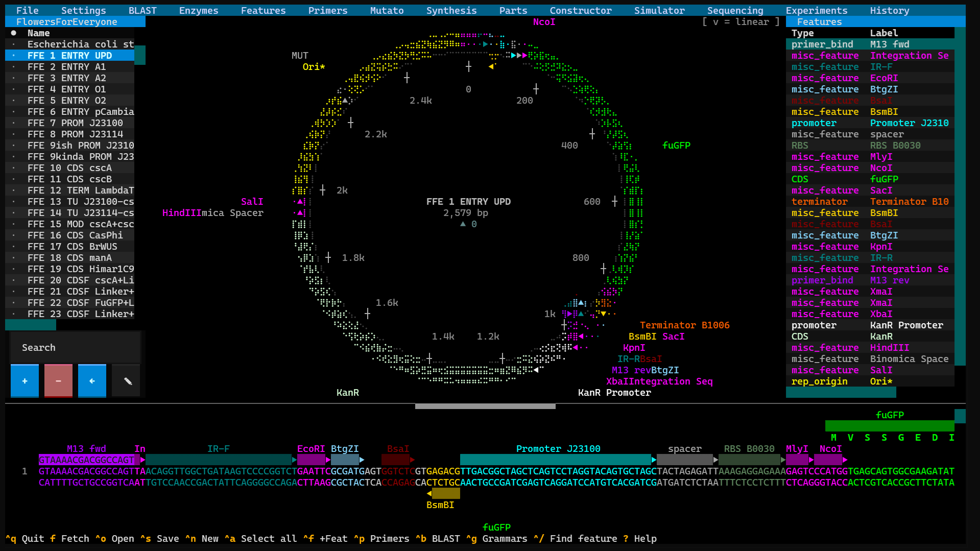Focus the Search input field
Screen dimensions: 980x551
pos(75,347)
